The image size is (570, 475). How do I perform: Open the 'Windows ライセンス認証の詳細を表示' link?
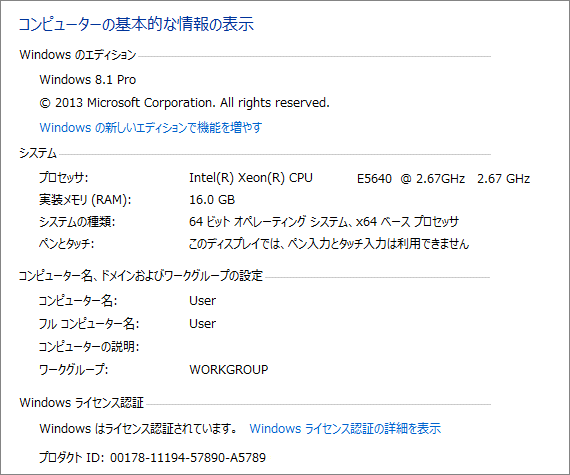coord(345,428)
